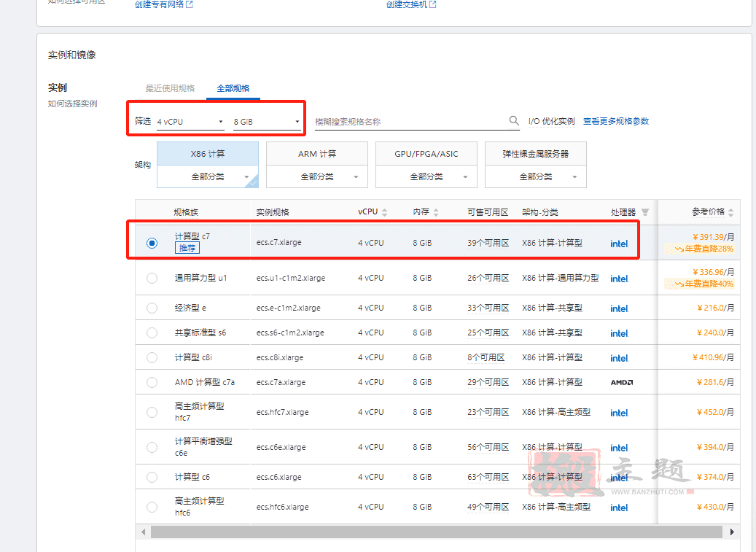Click the Intel logo in ecs.c8i.xlarge row
756x552 pixels.
pyautogui.click(x=619, y=358)
